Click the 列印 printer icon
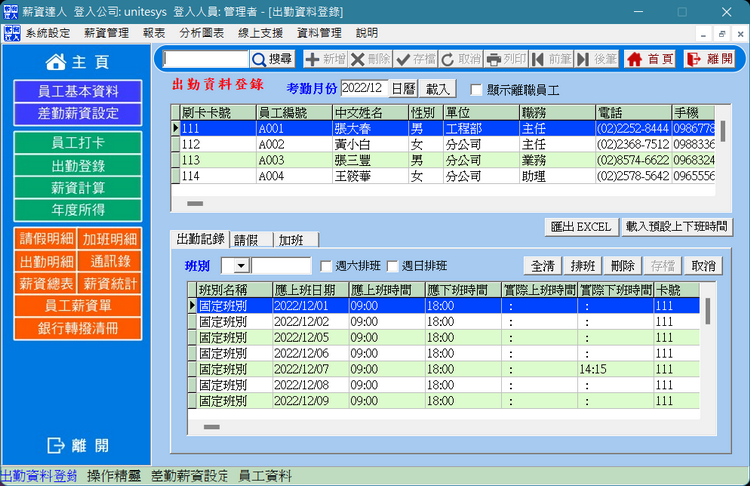 (506, 59)
